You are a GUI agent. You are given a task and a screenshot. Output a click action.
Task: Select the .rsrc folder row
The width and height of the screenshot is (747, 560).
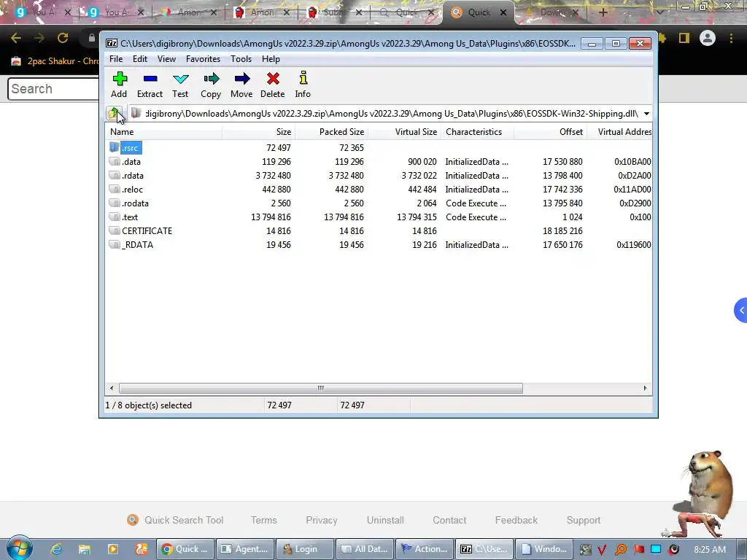379,148
